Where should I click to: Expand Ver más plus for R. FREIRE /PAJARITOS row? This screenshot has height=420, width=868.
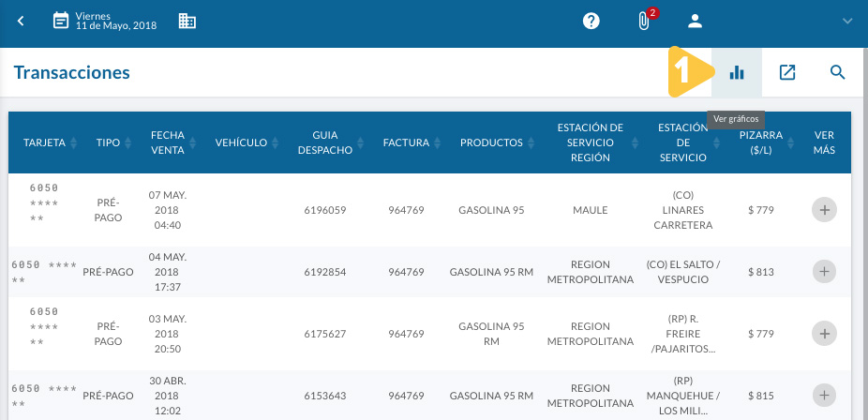tap(824, 334)
